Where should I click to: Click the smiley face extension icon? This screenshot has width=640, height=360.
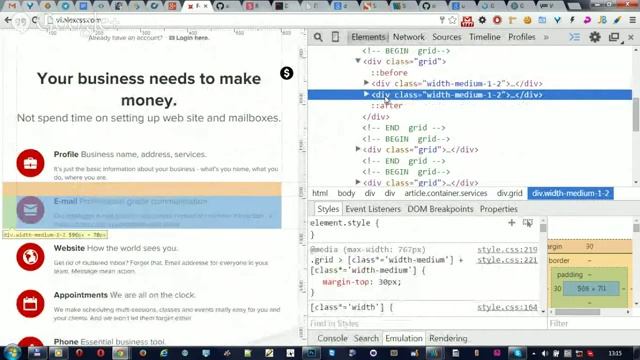[527, 20]
